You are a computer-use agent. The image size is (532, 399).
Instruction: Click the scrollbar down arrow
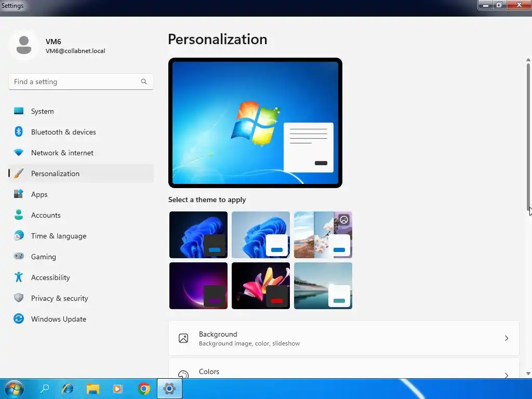pyautogui.click(x=528, y=374)
